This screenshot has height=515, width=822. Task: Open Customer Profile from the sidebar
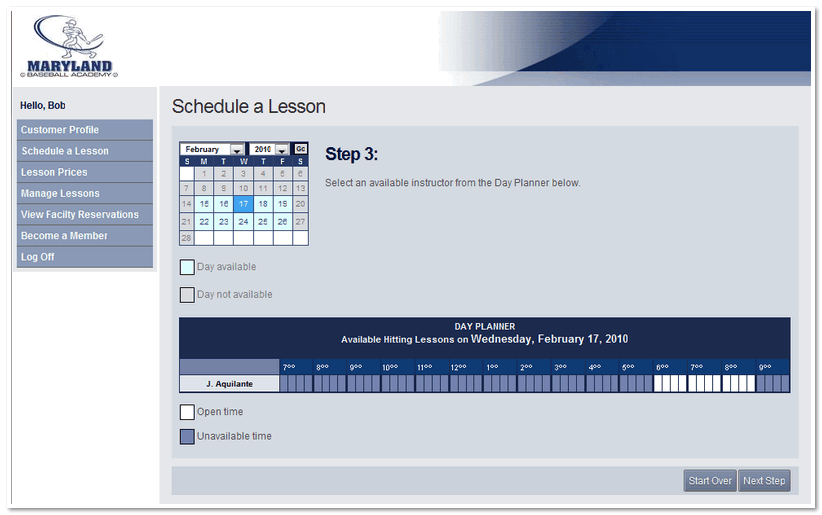(85, 130)
